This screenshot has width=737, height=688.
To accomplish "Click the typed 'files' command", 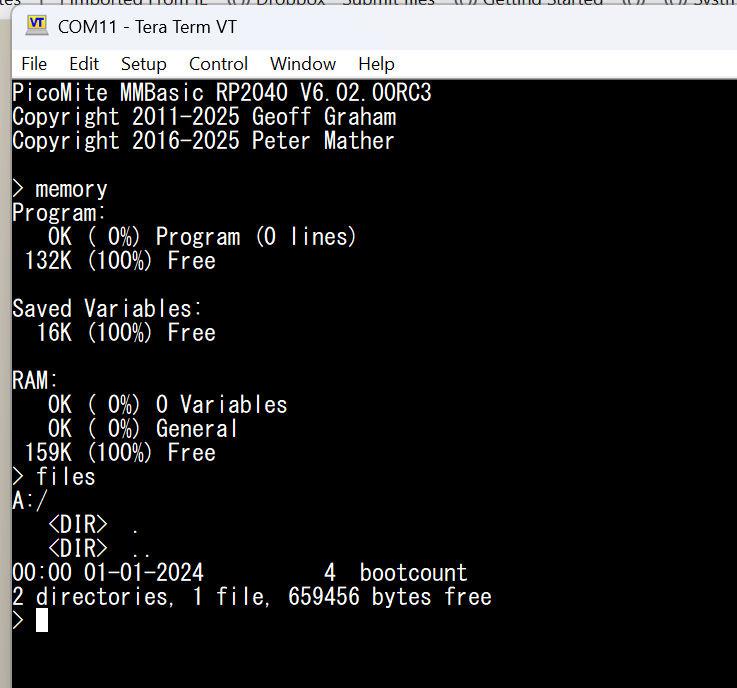I will click(x=66, y=477).
